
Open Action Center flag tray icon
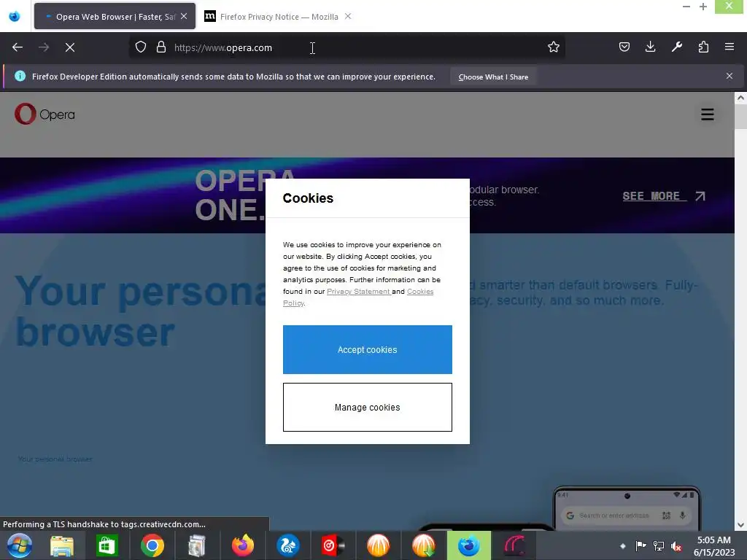coord(640,546)
